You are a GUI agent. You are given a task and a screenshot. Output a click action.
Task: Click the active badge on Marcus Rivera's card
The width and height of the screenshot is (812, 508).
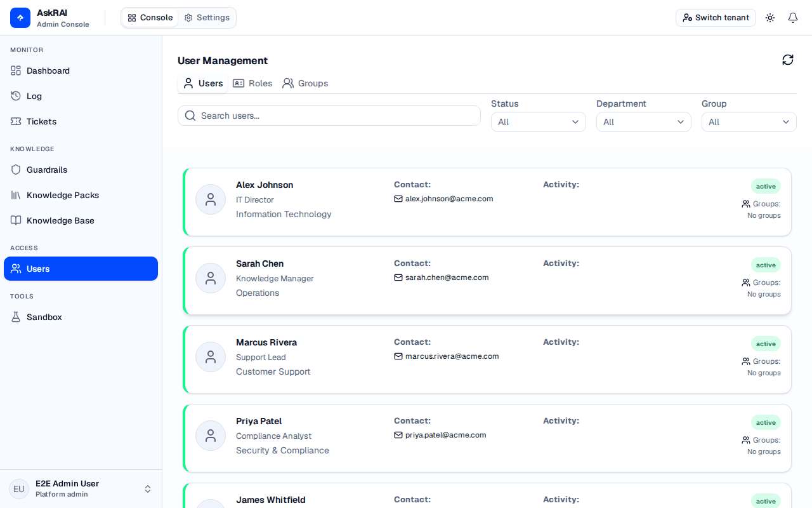766,344
